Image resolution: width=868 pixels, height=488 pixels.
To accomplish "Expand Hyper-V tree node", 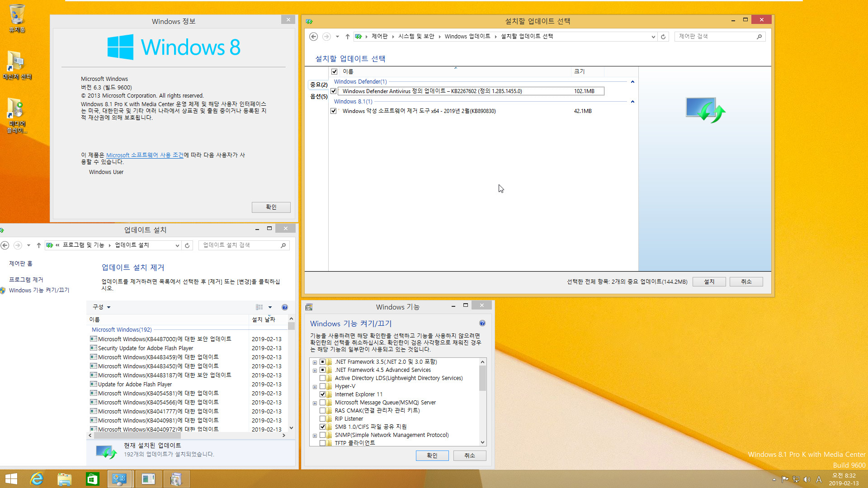I will [x=315, y=387].
